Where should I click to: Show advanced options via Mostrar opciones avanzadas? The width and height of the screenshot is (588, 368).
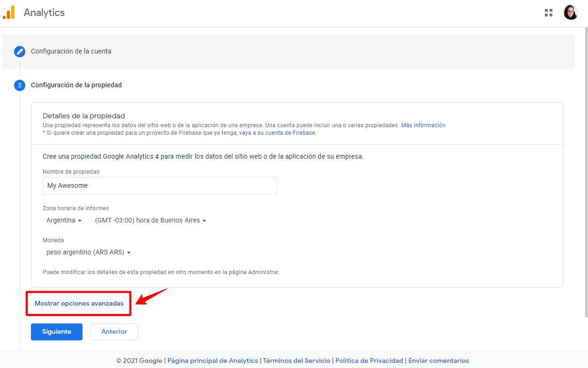pos(79,303)
